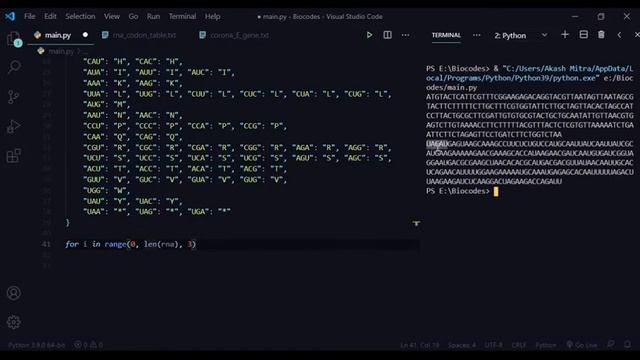Image resolution: width=640 pixels, height=360 pixels.
Task: Click the 'for i in range' code line
Action: pyautogui.click(x=131, y=244)
